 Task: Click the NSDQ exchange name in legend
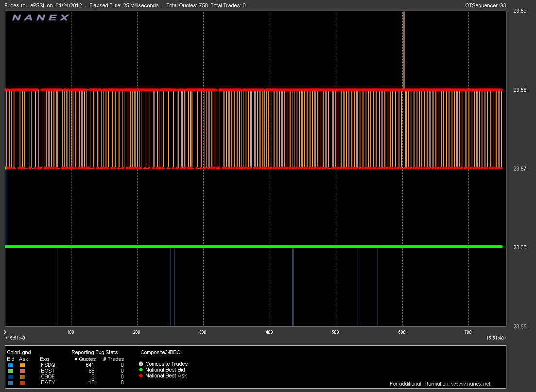click(x=48, y=365)
